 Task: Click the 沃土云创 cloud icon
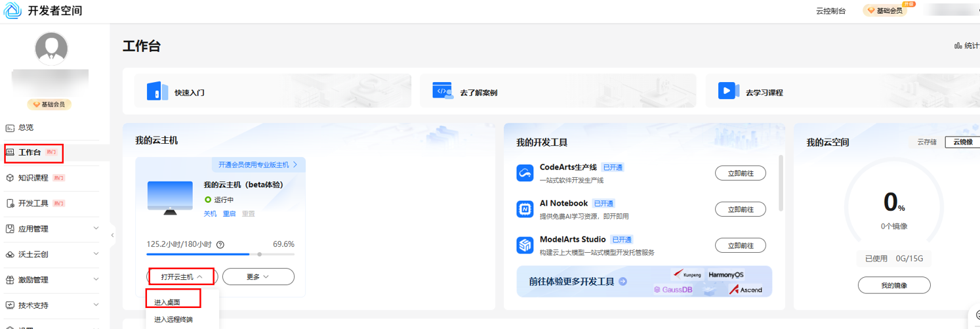coord(10,255)
